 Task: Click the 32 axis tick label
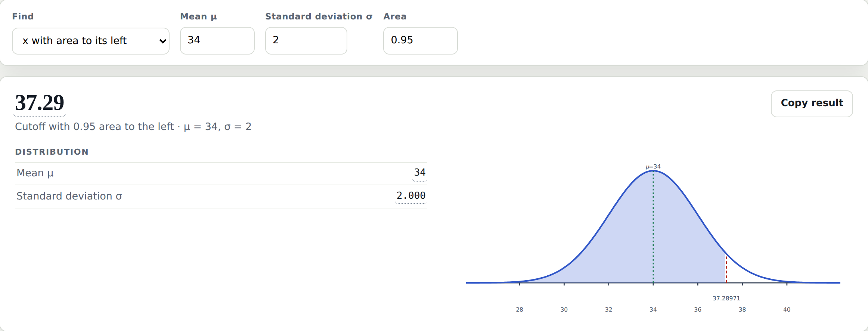point(609,309)
